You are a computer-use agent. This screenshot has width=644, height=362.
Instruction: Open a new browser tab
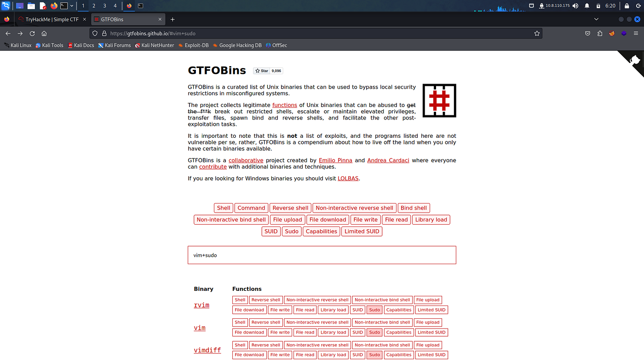coord(172,19)
